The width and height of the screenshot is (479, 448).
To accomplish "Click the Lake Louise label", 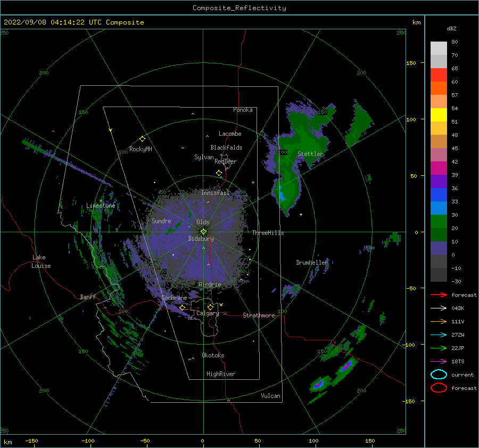I will click(x=42, y=262).
